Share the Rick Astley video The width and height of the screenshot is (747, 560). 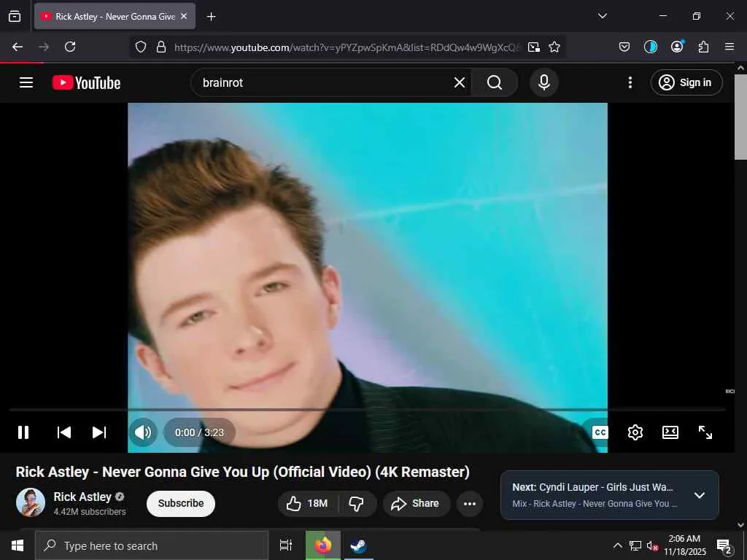(x=416, y=503)
